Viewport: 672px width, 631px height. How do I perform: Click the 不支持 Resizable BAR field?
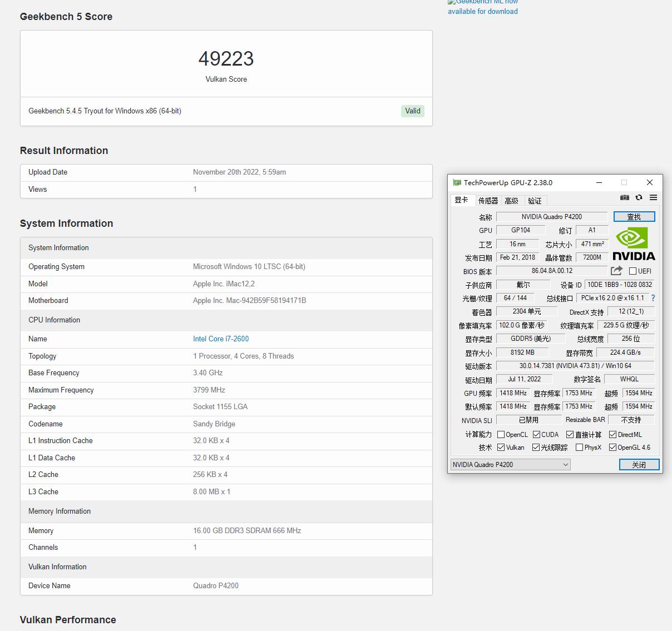point(631,420)
